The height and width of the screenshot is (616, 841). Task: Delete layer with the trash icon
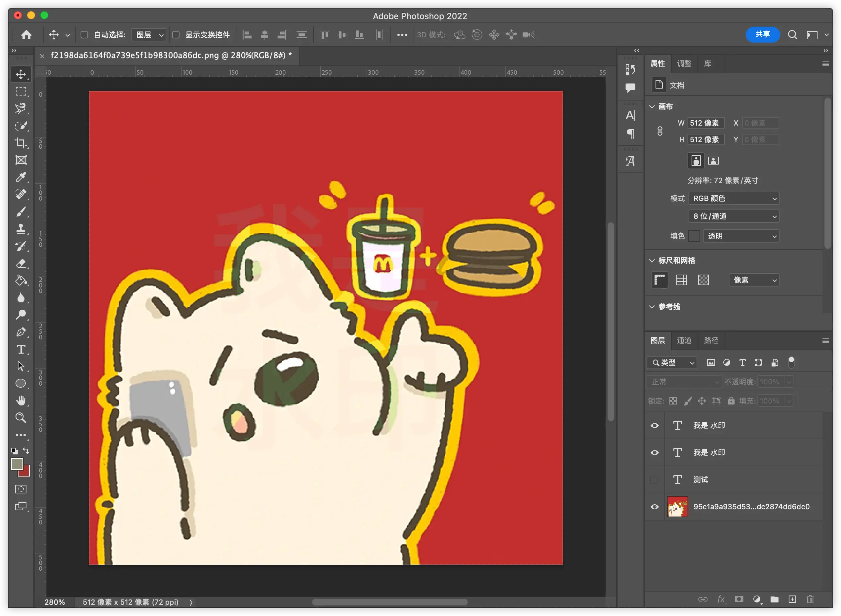pos(810,599)
